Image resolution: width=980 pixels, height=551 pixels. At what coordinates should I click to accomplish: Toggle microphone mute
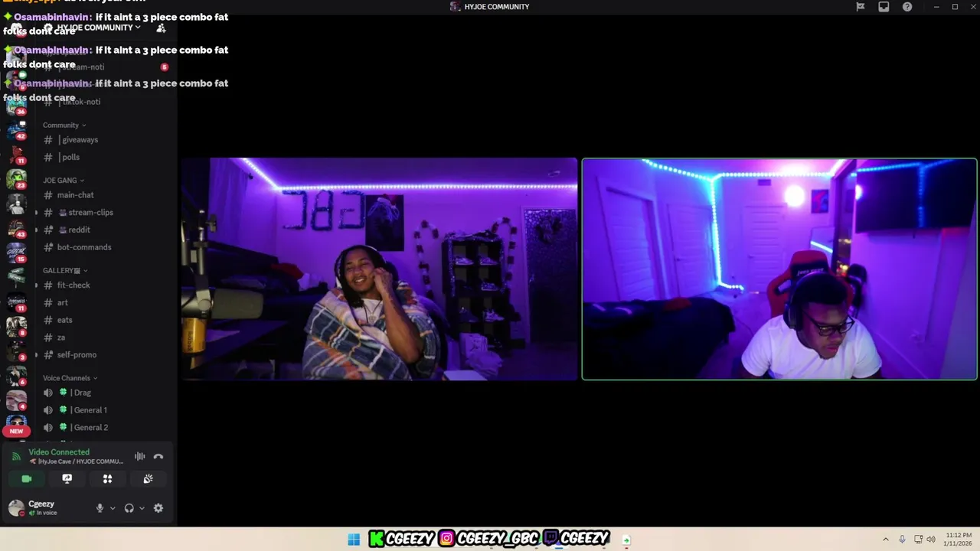pos(100,508)
